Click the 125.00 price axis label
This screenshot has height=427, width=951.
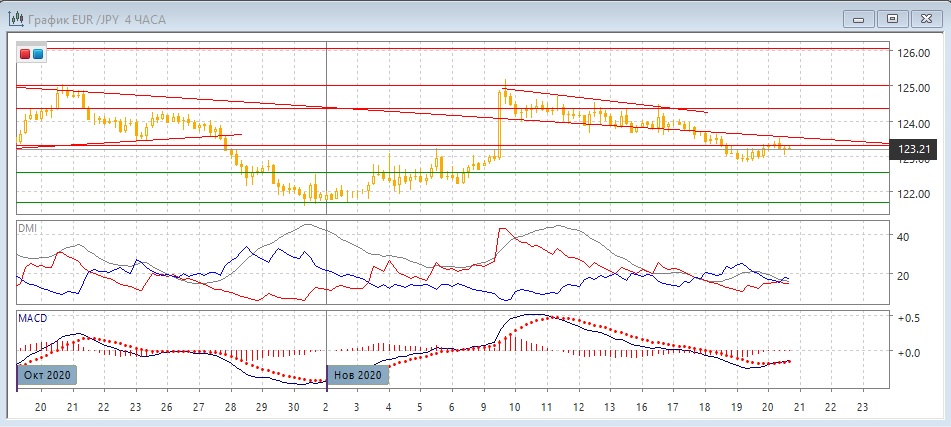pyautogui.click(x=914, y=89)
